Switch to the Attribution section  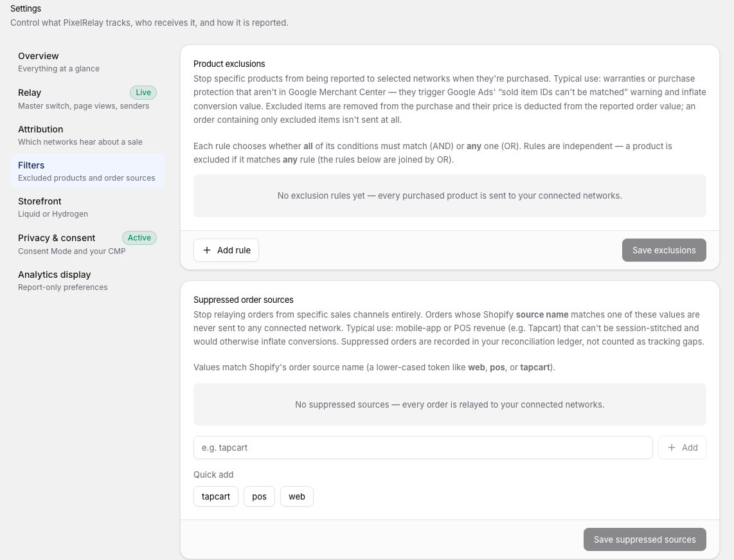tap(87, 135)
